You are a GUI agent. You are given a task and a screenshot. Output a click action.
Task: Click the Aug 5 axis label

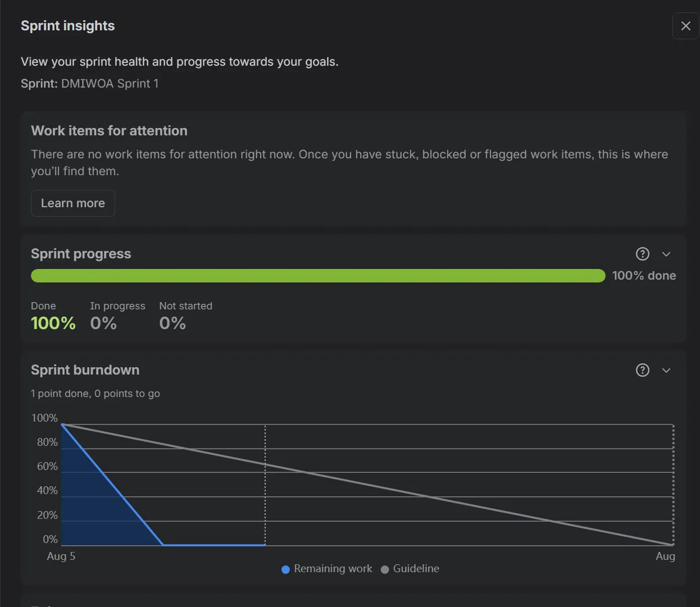click(x=61, y=556)
